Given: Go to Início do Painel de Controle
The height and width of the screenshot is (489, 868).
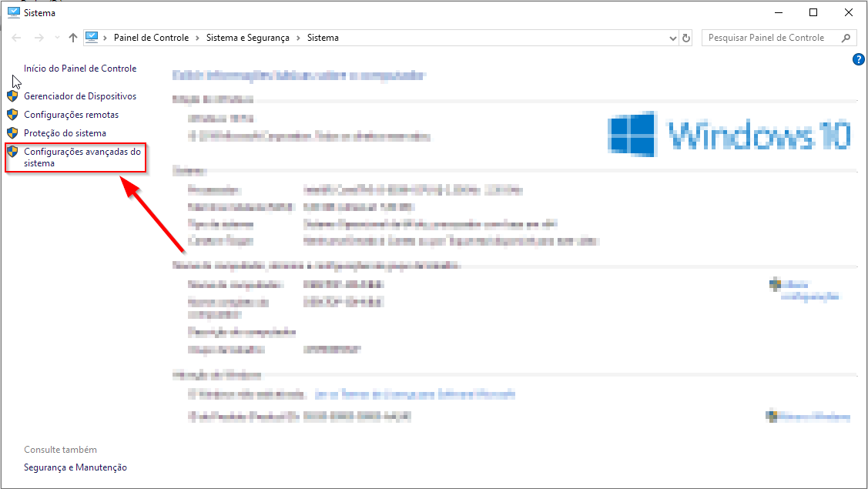Looking at the screenshot, I should click(80, 69).
